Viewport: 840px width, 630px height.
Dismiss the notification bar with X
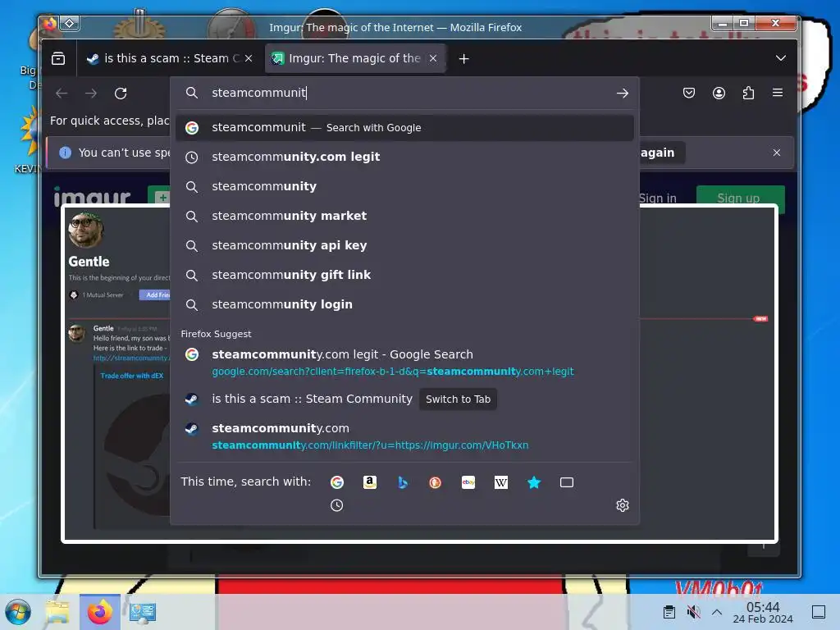click(x=777, y=153)
